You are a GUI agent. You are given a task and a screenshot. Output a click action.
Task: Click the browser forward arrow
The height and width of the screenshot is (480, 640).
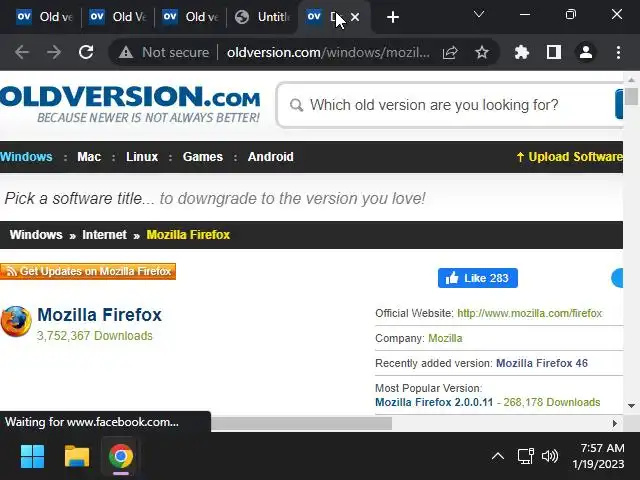(53, 52)
